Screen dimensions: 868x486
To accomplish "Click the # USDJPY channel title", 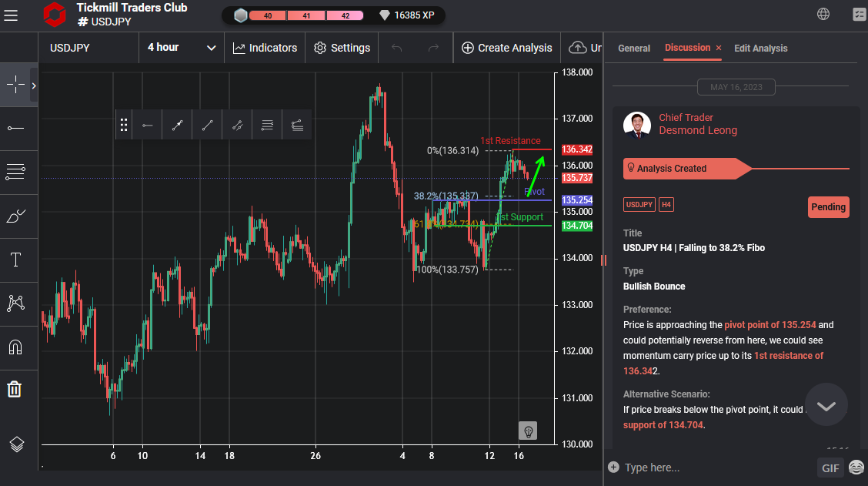I will pos(105,22).
